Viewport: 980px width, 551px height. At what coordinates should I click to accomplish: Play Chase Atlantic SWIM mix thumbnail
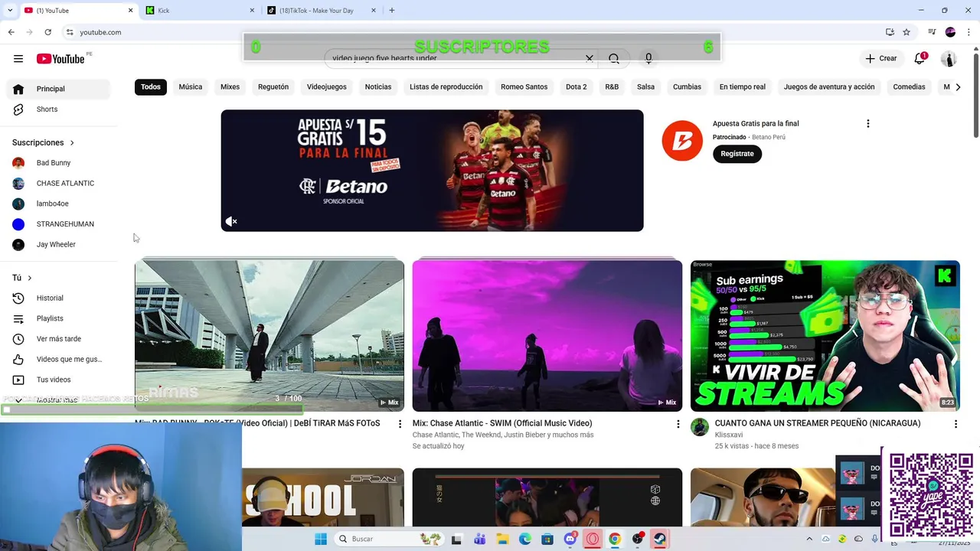coord(547,336)
